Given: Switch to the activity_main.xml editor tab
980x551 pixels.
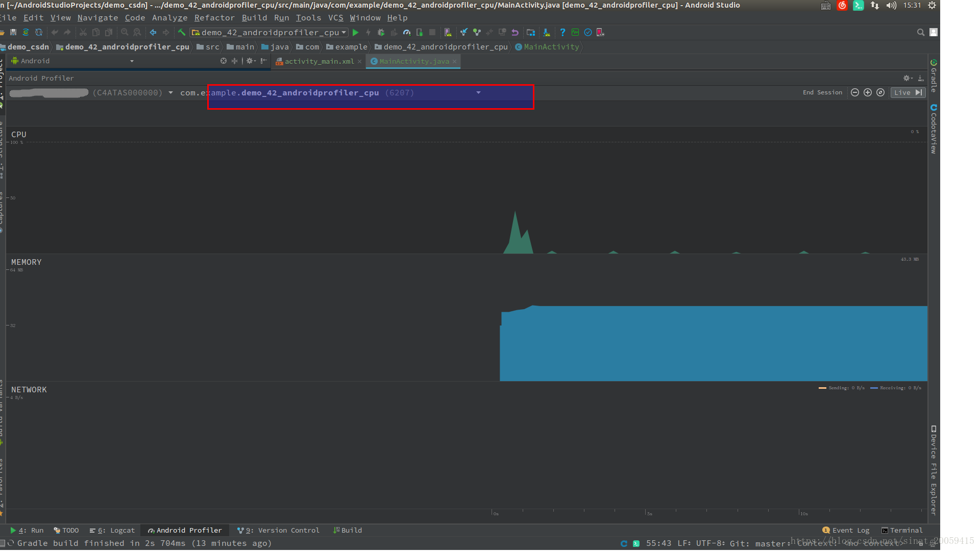Looking at the screenshot, I should coord(318,61).
